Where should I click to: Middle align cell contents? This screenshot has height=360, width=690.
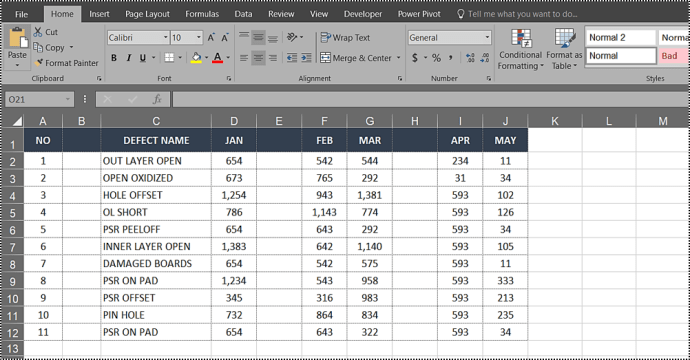point(258,37)
